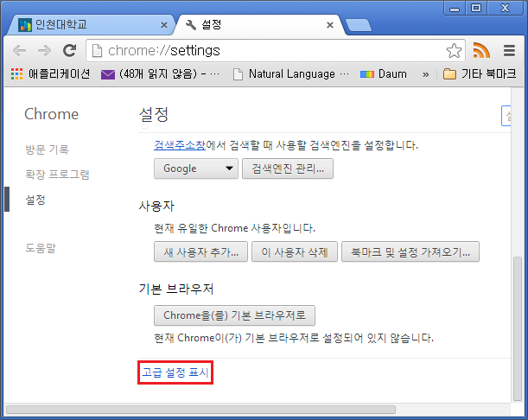Click the back navigation arrow
Viewport: 528px width, 420px height.
point(19,51)
